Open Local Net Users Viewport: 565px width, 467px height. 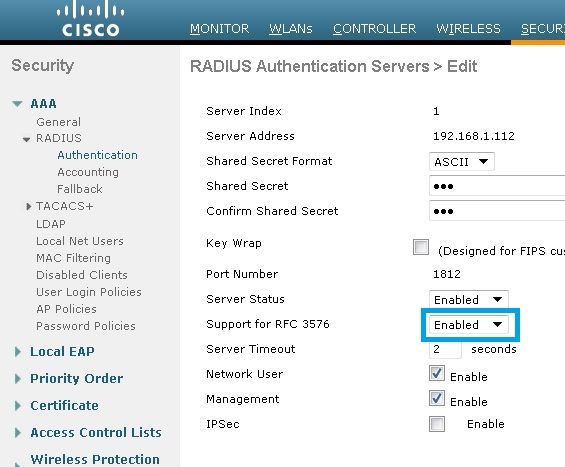pos(80,241)
